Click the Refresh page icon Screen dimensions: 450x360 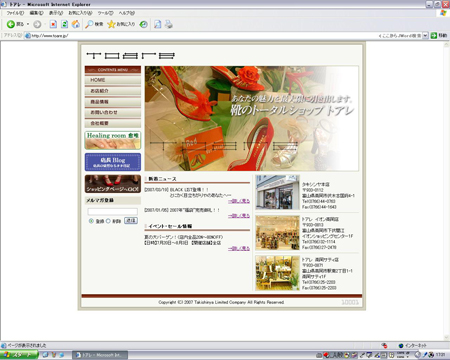[64, 24]
